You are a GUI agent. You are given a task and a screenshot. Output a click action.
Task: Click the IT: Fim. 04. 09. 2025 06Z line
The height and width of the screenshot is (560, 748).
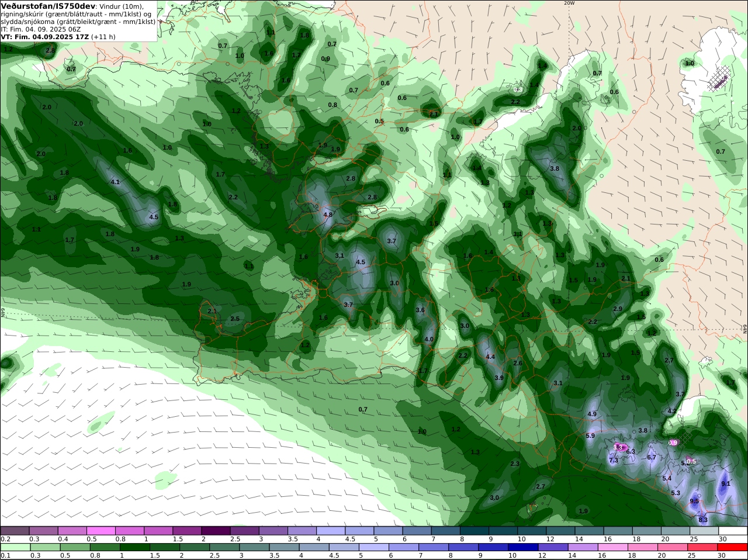pyautogui.click(x=41, y=29)
